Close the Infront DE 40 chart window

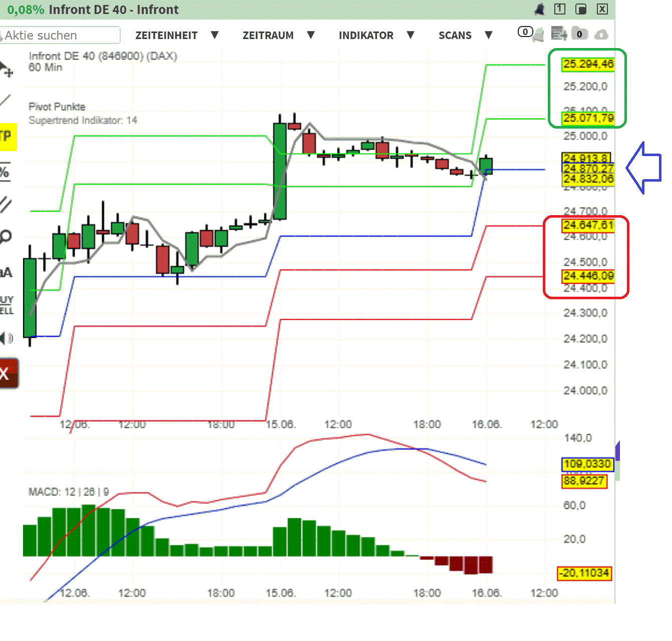coord(602,9)
